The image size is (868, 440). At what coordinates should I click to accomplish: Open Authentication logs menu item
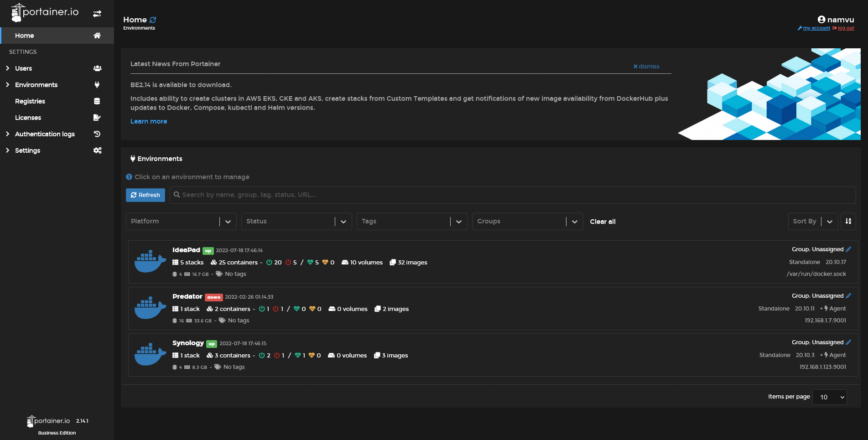57,134
